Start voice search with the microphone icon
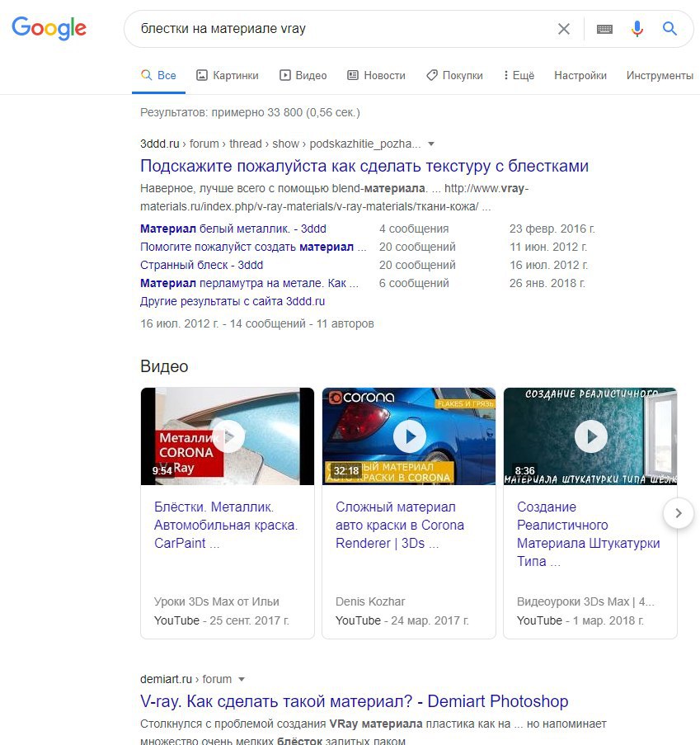Screen dimensions: 700x745 tap(637, 29)
